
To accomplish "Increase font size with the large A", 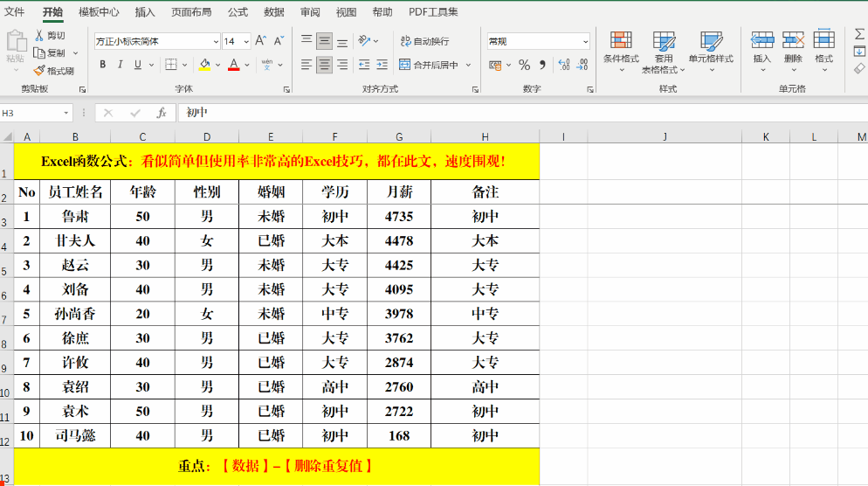I will click(x=261, y=41).
